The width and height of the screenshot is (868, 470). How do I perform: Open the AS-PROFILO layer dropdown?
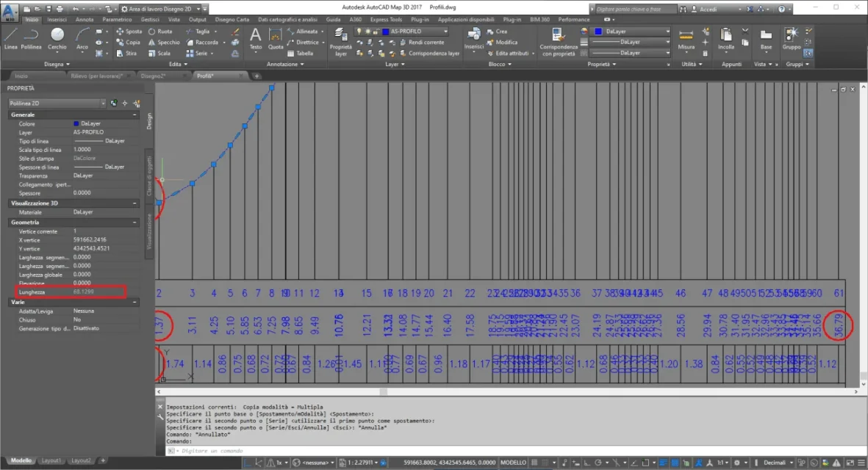[x=415, y=32]
